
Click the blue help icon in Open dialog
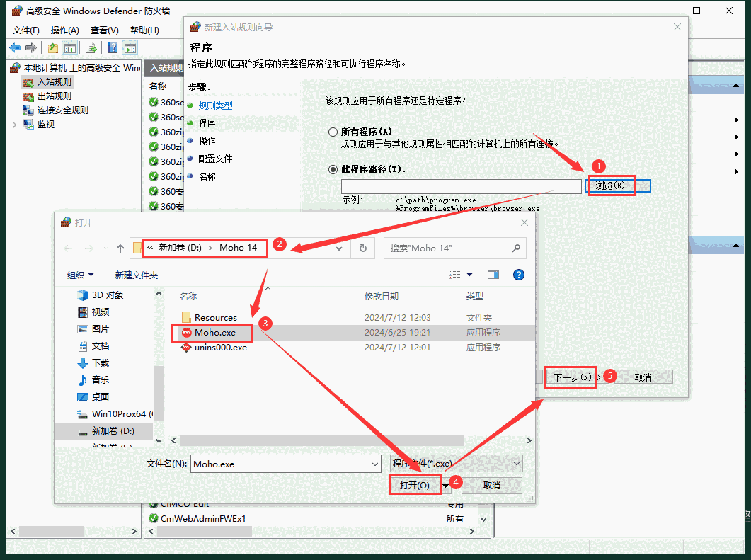tap(519, 275)
